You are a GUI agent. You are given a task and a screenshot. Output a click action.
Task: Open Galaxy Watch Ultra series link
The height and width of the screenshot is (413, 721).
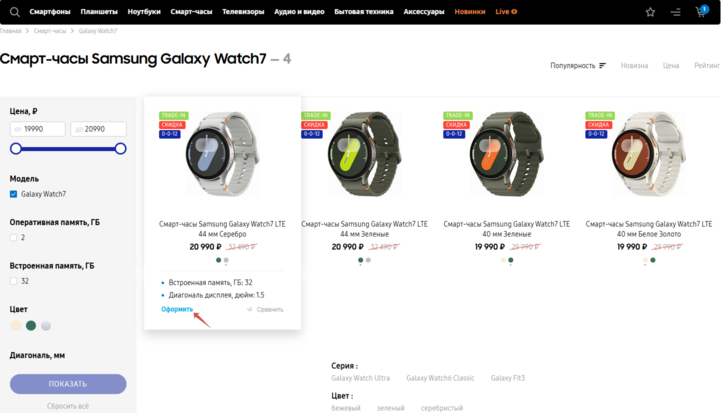360,378
